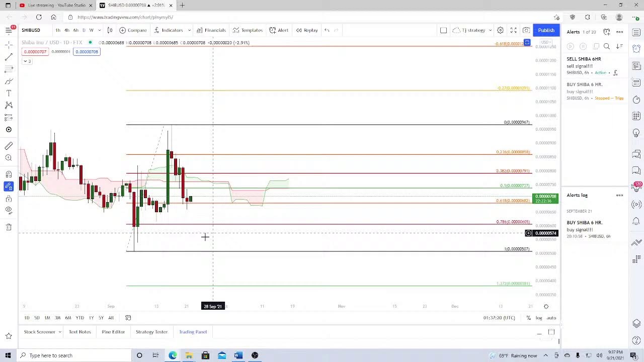Open the Indicators favorites dropdown arrow
The image size is (644, 362).
[x=189, y=30]
